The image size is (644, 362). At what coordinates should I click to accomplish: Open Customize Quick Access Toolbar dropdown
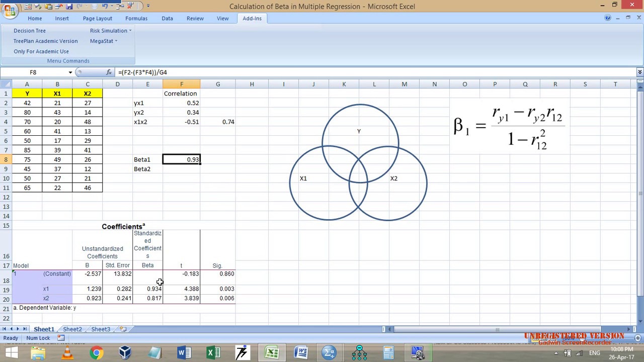tap(148, 6)
